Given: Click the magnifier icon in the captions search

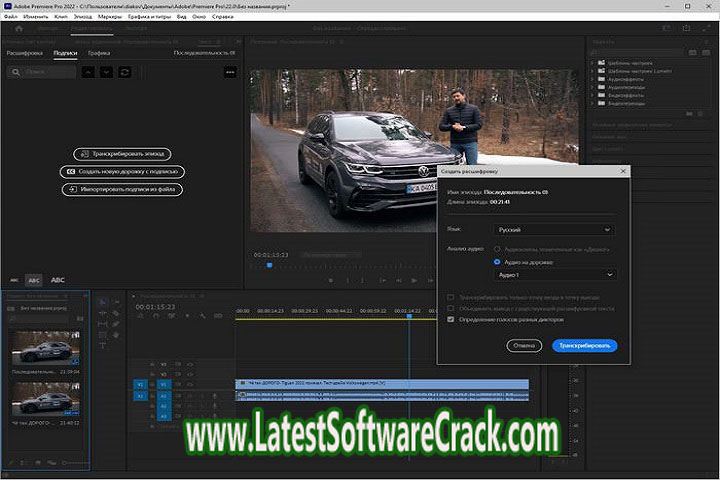Looking at the screenshot, I should pos(15,72).
